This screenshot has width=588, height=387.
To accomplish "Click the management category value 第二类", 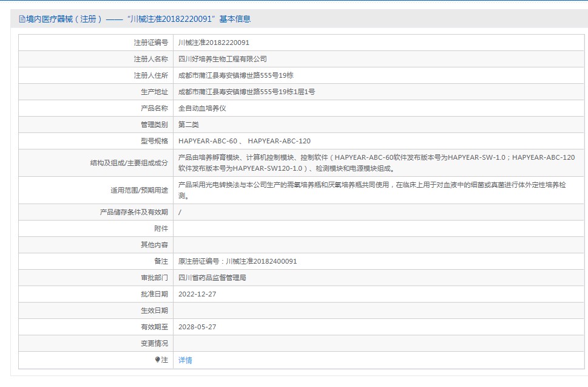I will [188, 125].
